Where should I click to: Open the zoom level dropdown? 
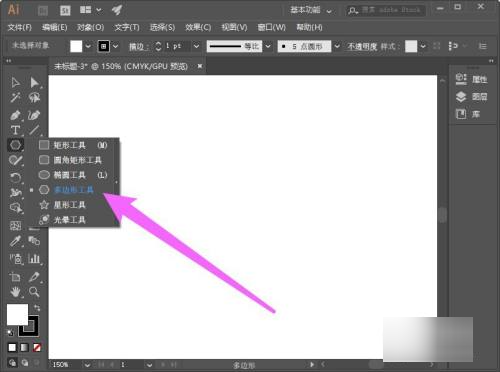point(87,365)
